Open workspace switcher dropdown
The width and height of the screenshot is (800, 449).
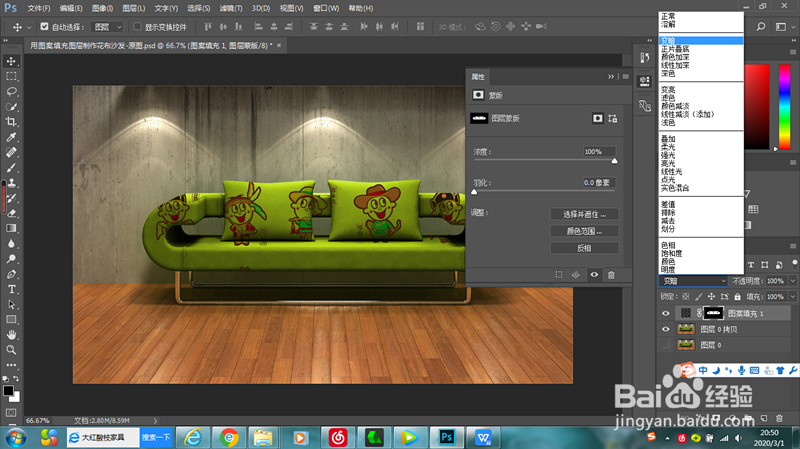[x=784, y=27]
